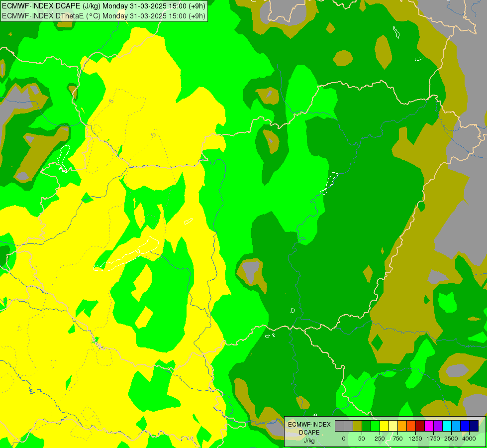Click the legend value 50
The width and height of the screenshot is (487, 448).
click(x=362, y=439)
